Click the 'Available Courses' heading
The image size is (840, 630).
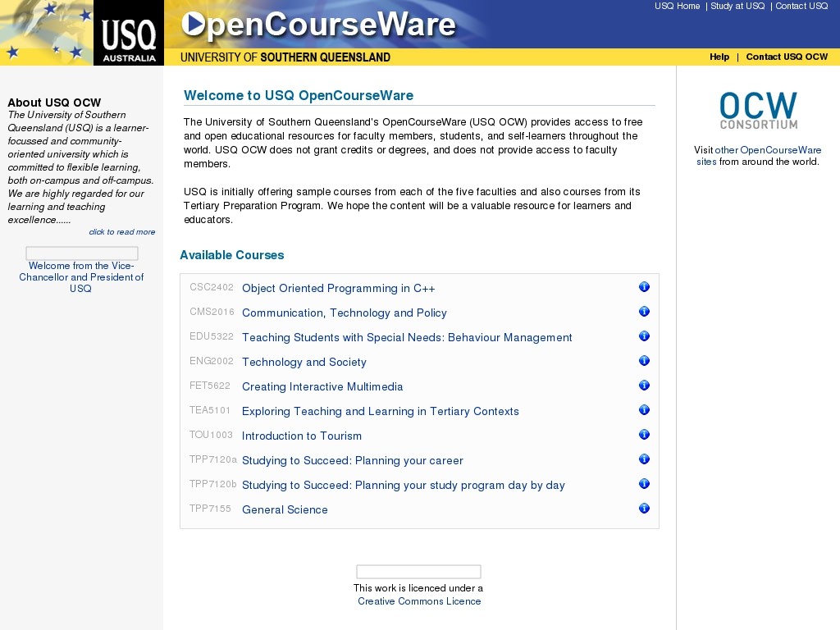(232, 255)
